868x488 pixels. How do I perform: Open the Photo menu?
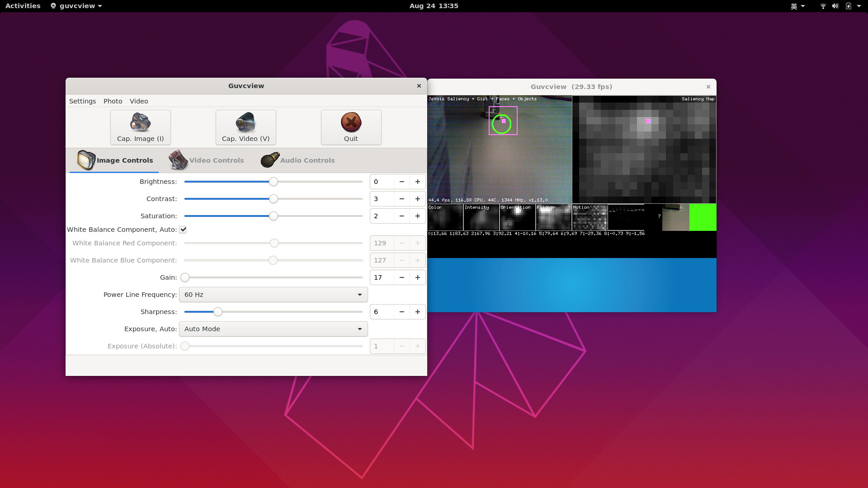(x=113, y=101)
